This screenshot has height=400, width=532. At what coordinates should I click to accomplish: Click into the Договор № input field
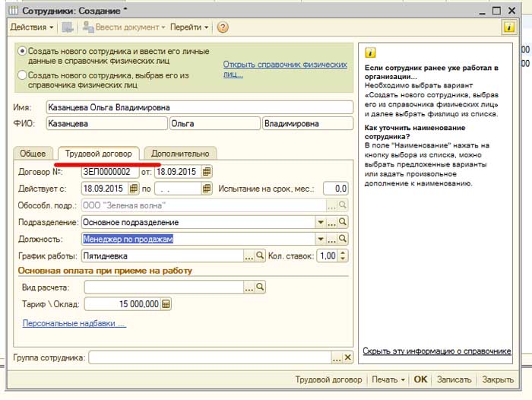click(109, 172)
